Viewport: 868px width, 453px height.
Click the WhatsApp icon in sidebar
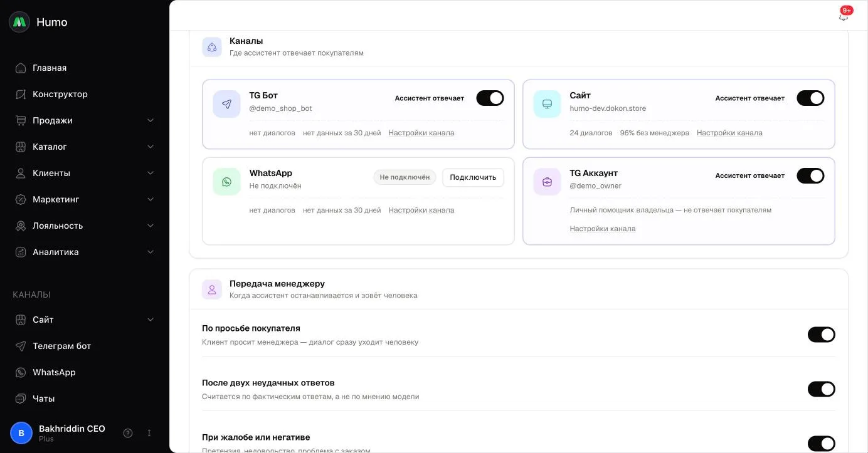(21, 372)
